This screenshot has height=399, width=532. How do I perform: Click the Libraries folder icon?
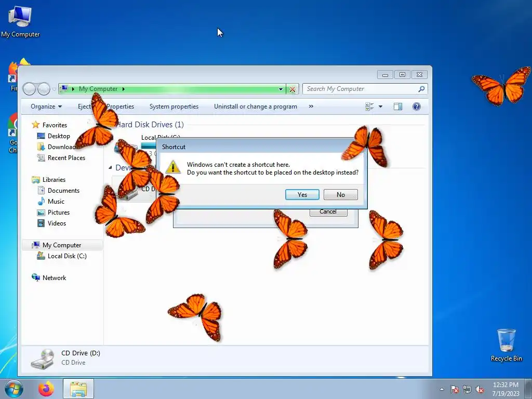point(36,180)
